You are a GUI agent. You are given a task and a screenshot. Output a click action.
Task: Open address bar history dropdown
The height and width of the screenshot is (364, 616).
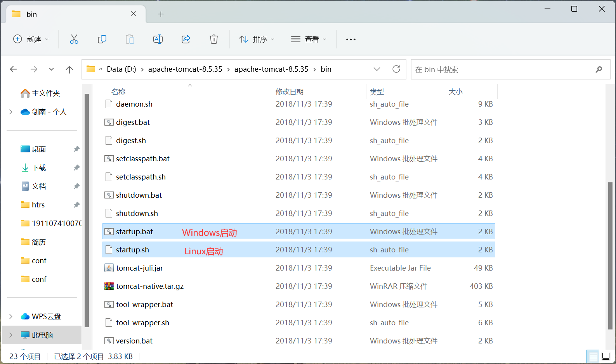377,69
